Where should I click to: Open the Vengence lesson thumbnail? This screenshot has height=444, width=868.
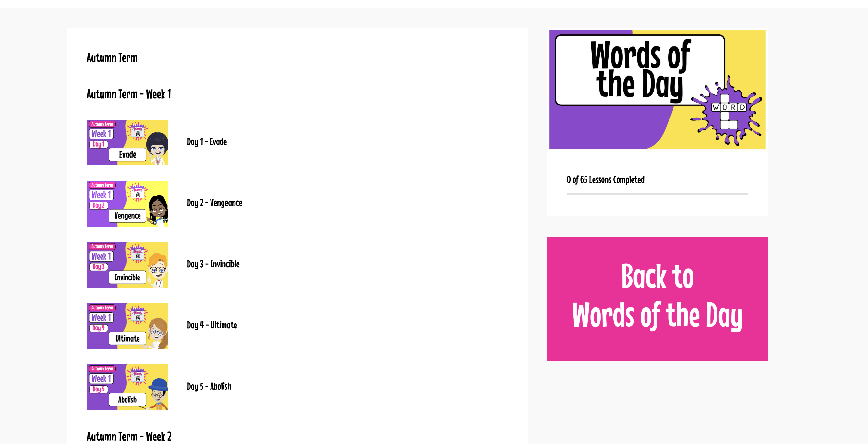[127, 203]
